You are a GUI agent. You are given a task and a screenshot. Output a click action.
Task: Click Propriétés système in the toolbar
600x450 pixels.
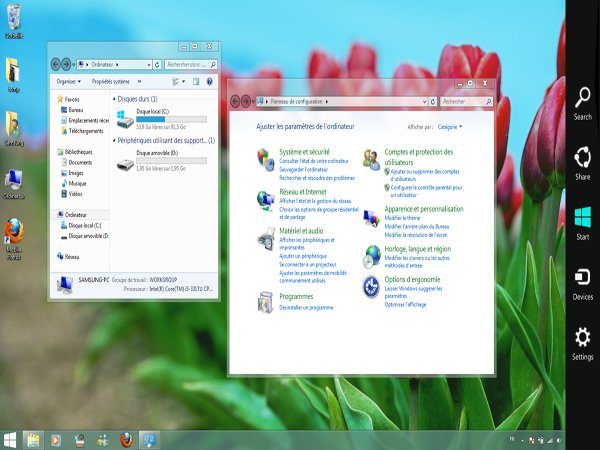point(111,82)
